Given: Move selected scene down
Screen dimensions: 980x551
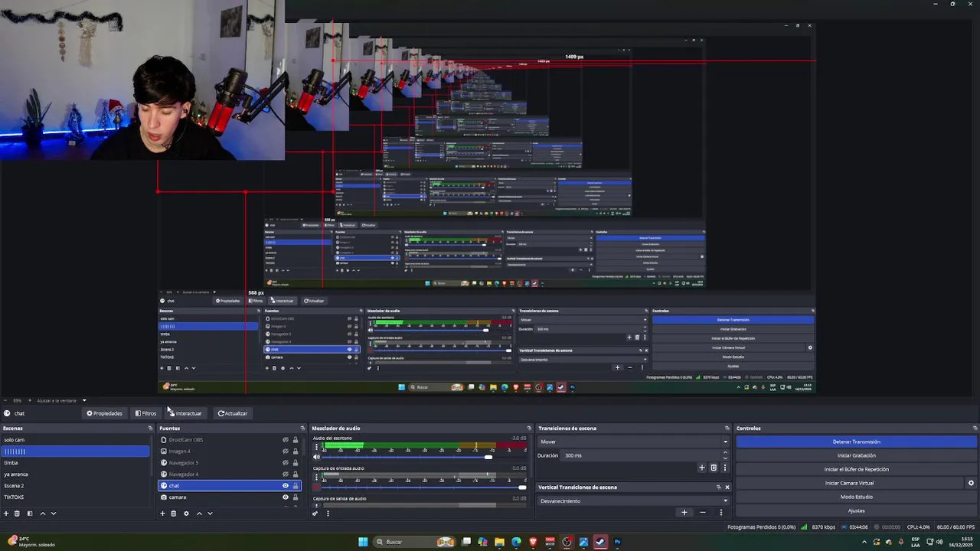Looking at the screenshot, I should point(54,514).
